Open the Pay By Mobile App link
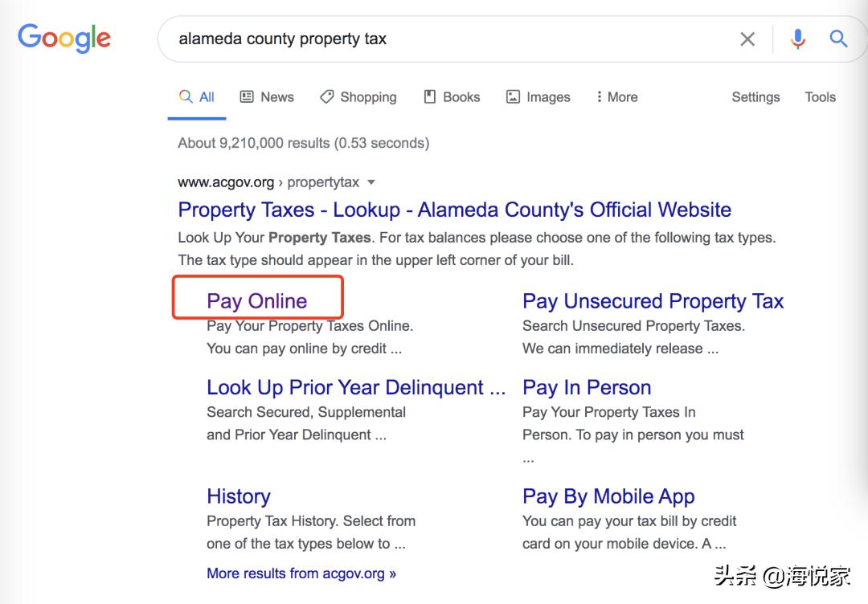 tap(608, 496)
